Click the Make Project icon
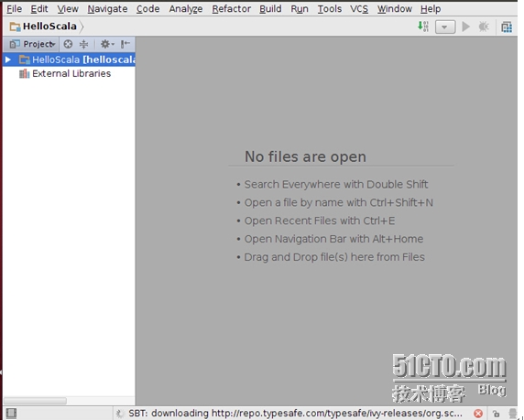The height and width of the screenshot is (420, 524). click(423, 27)
